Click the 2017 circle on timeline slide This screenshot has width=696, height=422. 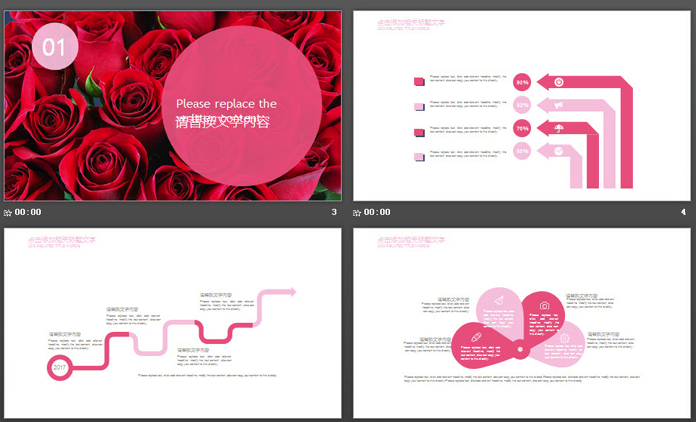point(59,367)
